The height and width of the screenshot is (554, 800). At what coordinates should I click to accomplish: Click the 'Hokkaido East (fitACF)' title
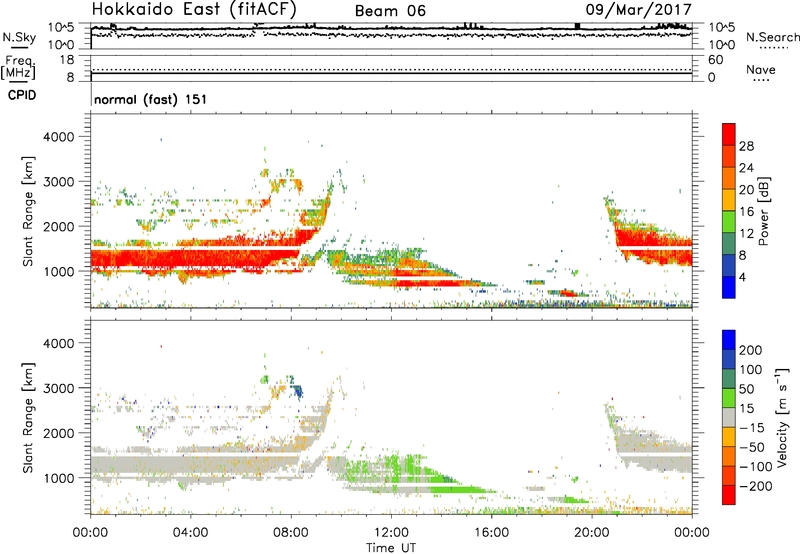[x=194, y=9]
